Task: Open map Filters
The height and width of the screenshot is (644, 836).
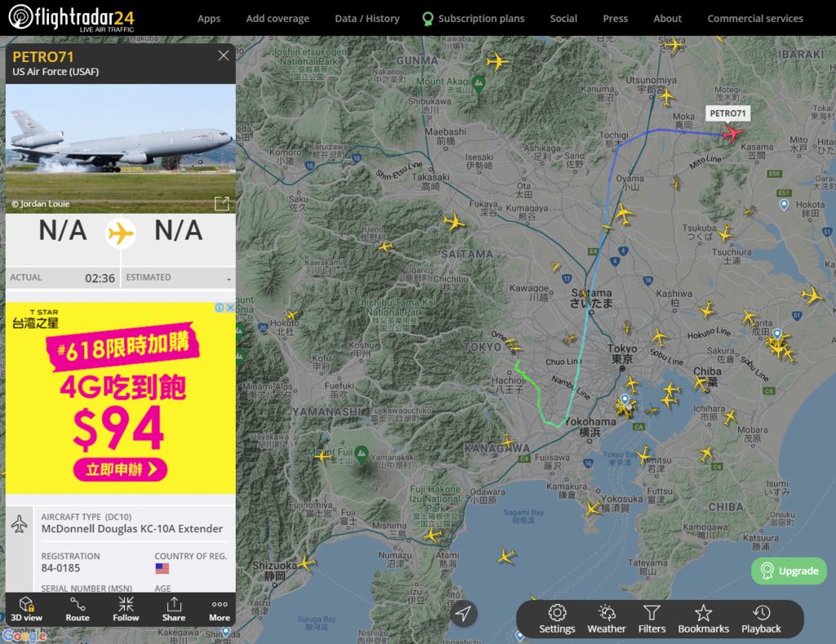Action: [651, 619]
